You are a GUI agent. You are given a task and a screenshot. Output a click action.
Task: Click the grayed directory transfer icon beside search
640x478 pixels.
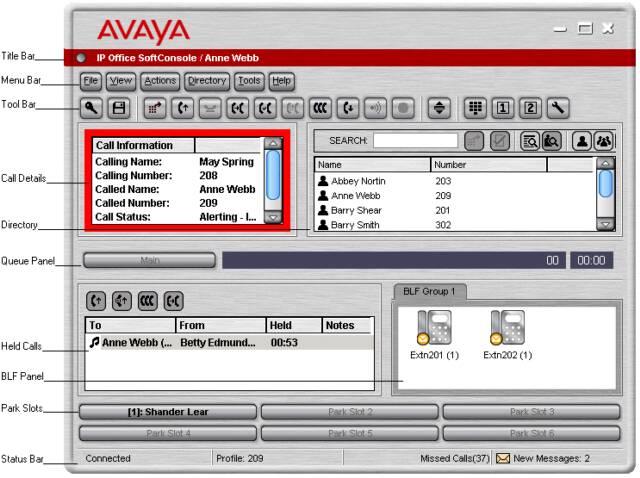coord(474,141)
